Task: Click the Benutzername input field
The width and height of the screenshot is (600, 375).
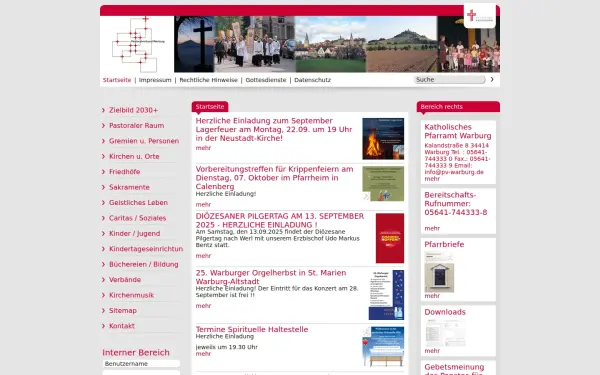Action: [141, 364]
